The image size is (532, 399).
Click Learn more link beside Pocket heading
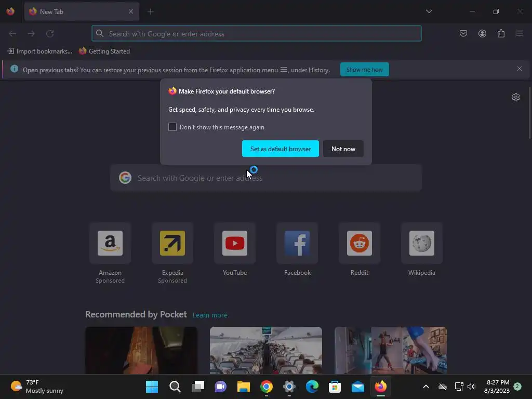[210, 315]
